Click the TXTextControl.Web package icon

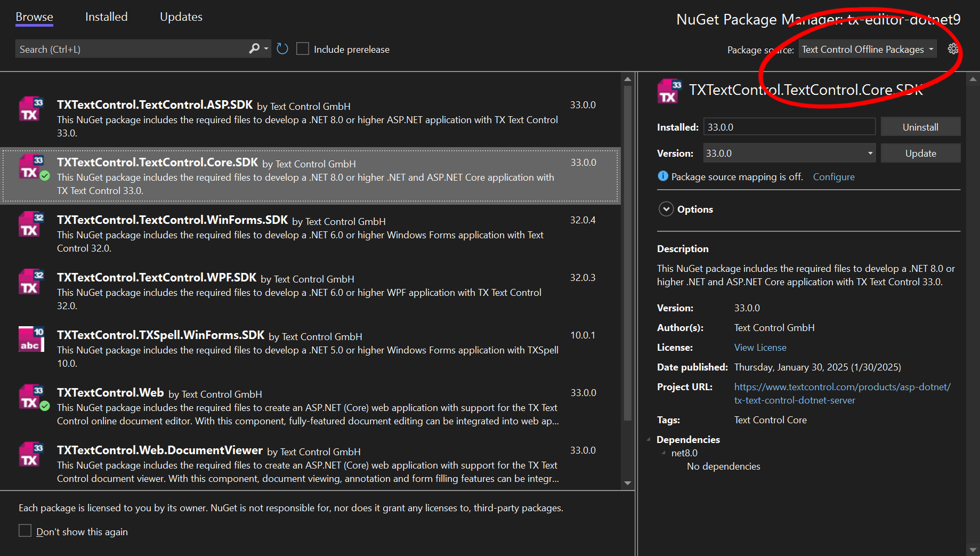(31, 397)
